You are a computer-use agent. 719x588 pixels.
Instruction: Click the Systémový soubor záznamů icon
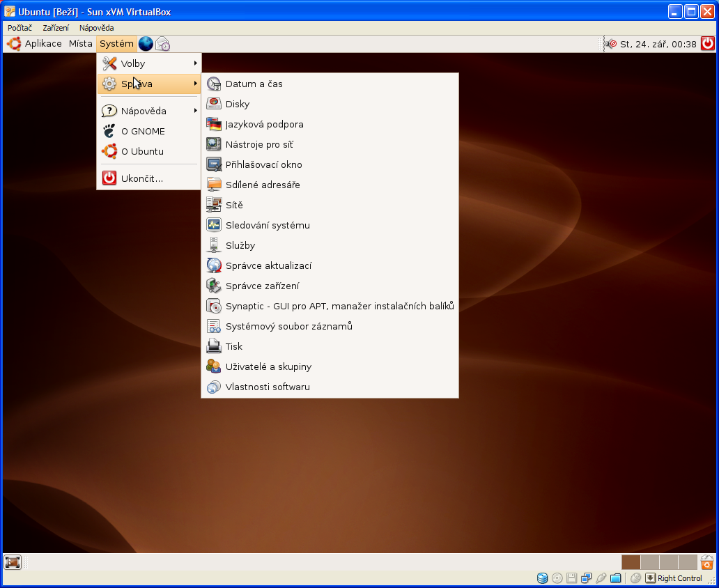[x=214, y=326]
